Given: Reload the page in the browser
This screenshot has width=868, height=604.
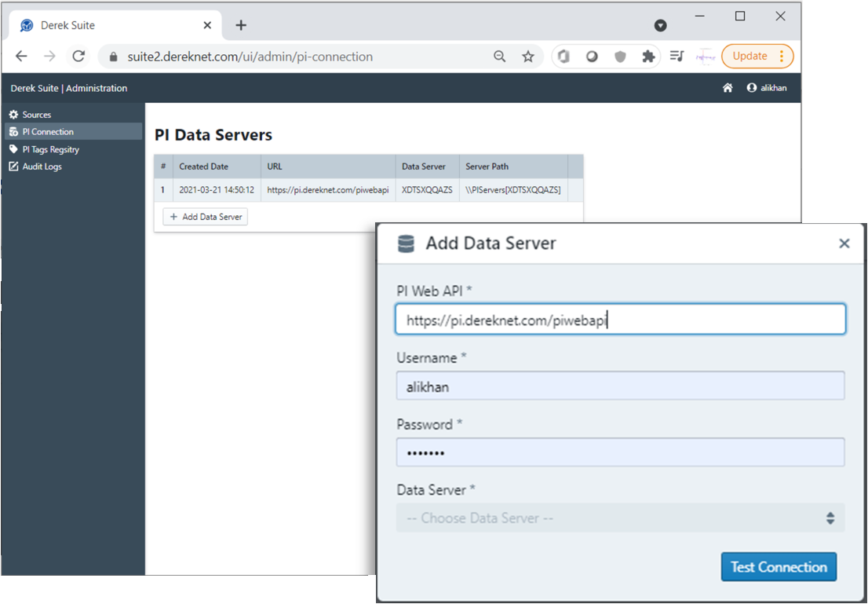Looking at the screenshot, I should [x=78, y=57].
